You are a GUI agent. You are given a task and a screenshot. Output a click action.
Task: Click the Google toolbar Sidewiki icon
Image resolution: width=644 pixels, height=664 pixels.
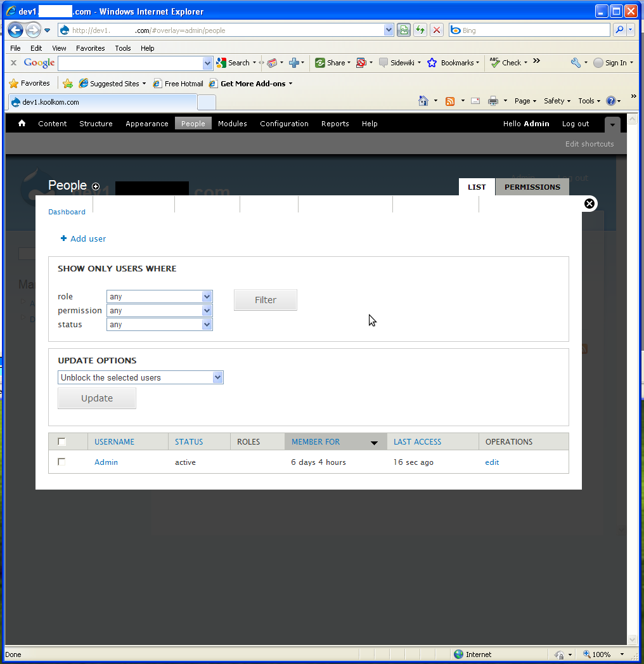pos(383,63)
